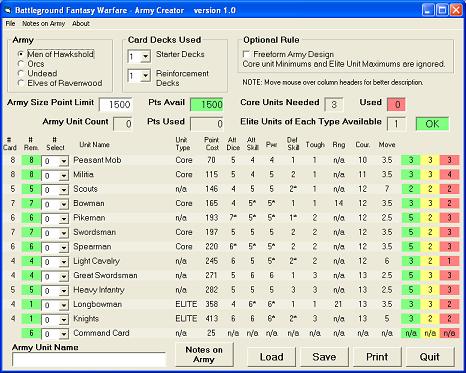The image size is (466, 373).
Task: Click Light Cavalry red box value 1
Action: coord(449,261)
